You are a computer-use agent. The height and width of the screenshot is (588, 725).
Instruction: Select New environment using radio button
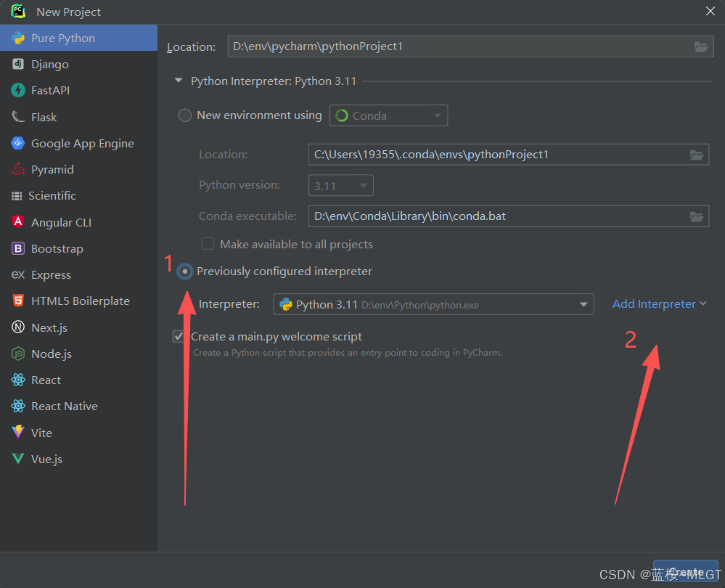[x=185, y=115]
